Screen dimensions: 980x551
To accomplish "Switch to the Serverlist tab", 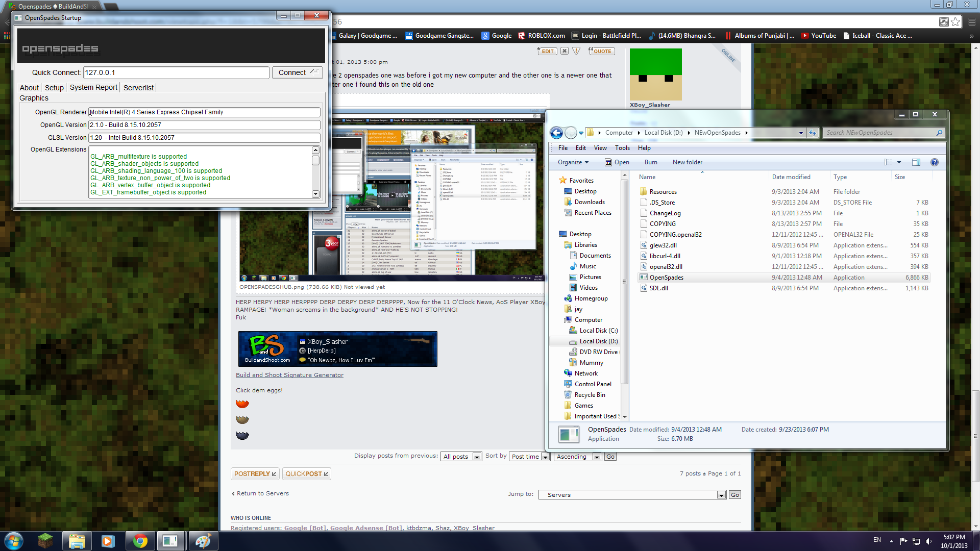I will pos(138,88).
